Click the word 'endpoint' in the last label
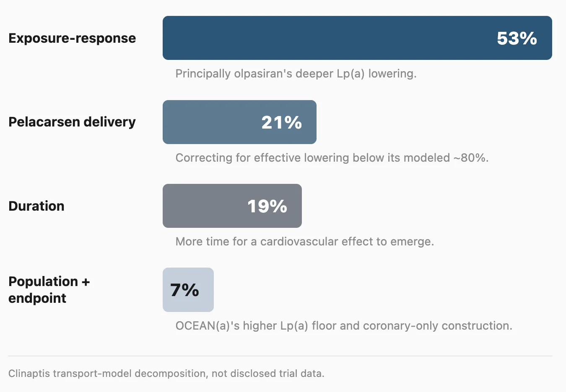 coord(37,298)
